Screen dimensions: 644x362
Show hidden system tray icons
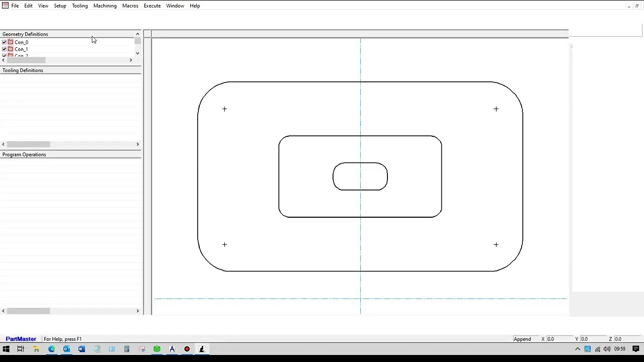(578, 349)
